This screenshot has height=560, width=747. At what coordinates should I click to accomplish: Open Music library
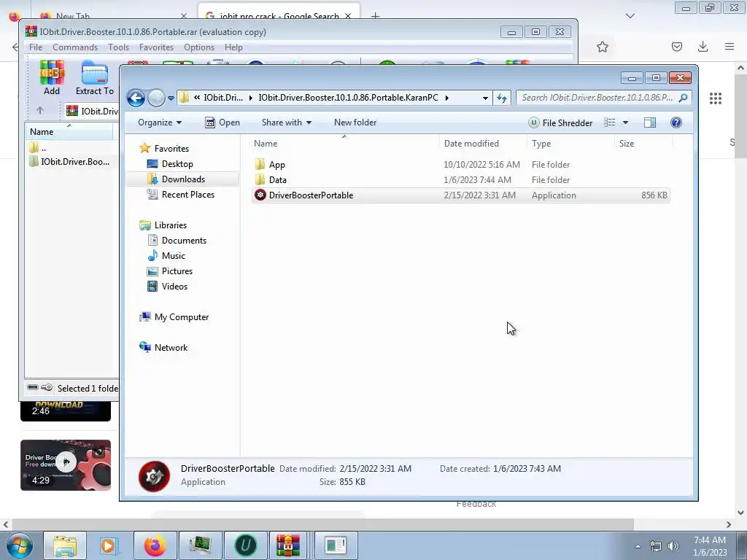tap(166, 256)
